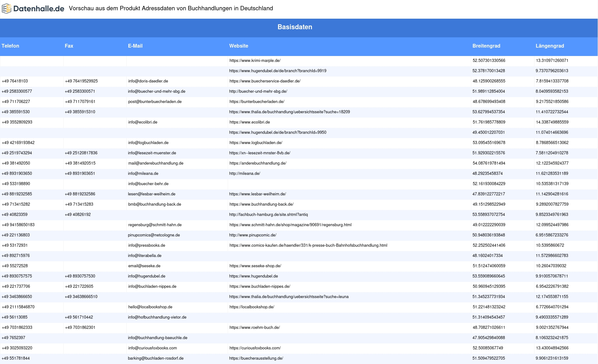The image size is (598, 364).
Task: Select email info@buecher-und-mehr-sbg.de
Action: point(157,91)
